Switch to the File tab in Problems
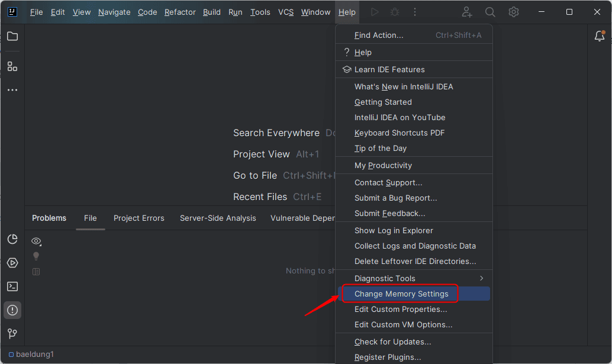612x364 pixels. point(90,218)
